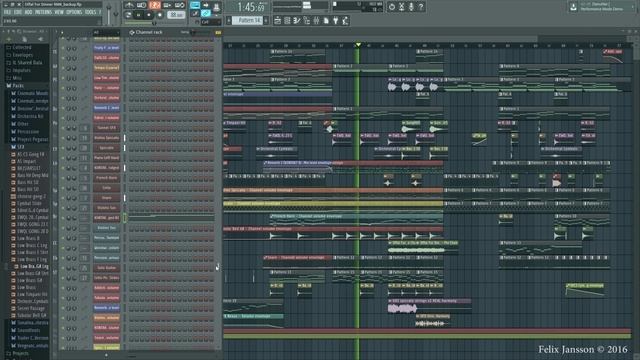The width and height of the screenshot is (640, 360).
Task: Toggle the metronome icon
Action: (x=129, y=5)
